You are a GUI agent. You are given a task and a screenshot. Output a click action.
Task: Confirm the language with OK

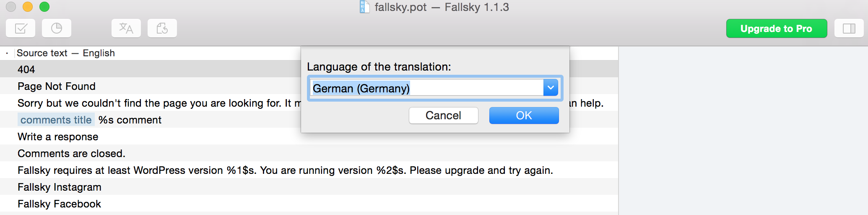tap(524, 115)
